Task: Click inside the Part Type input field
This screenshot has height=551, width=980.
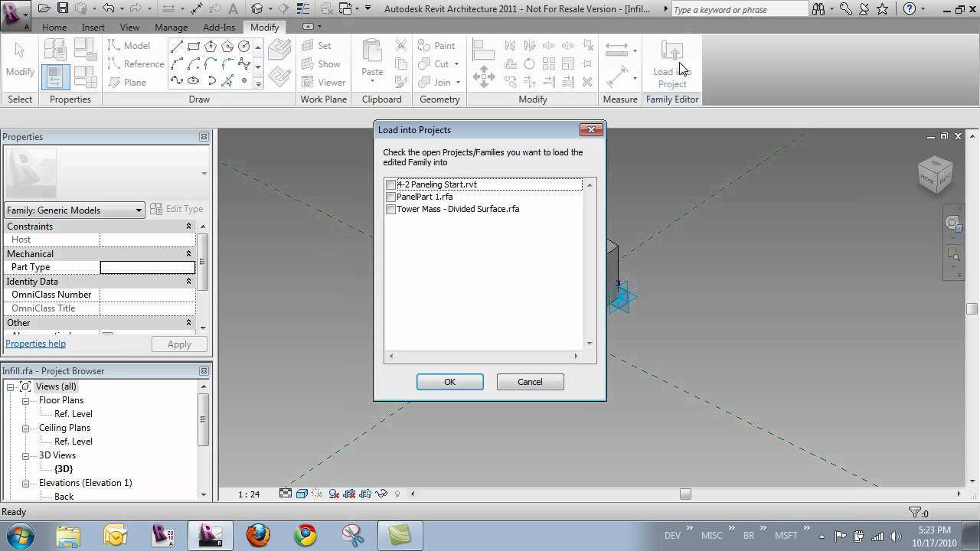Action: (x=147, y=266)
